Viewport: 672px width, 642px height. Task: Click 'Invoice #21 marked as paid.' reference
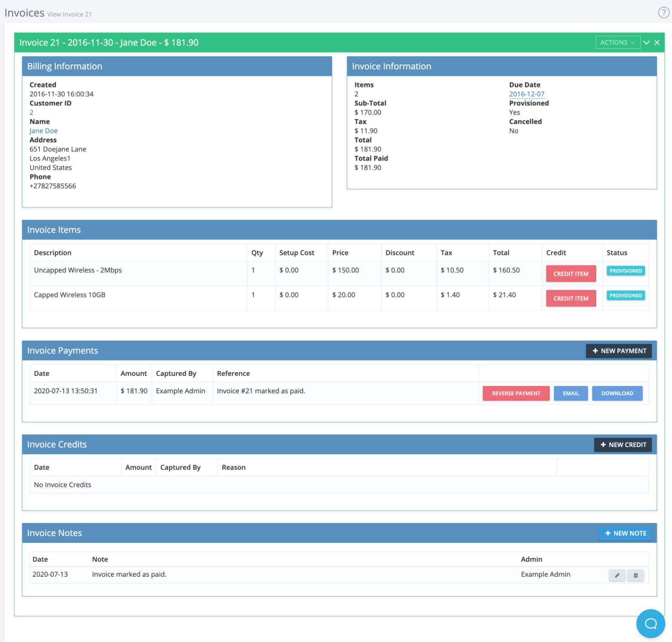tap(261, 391)
